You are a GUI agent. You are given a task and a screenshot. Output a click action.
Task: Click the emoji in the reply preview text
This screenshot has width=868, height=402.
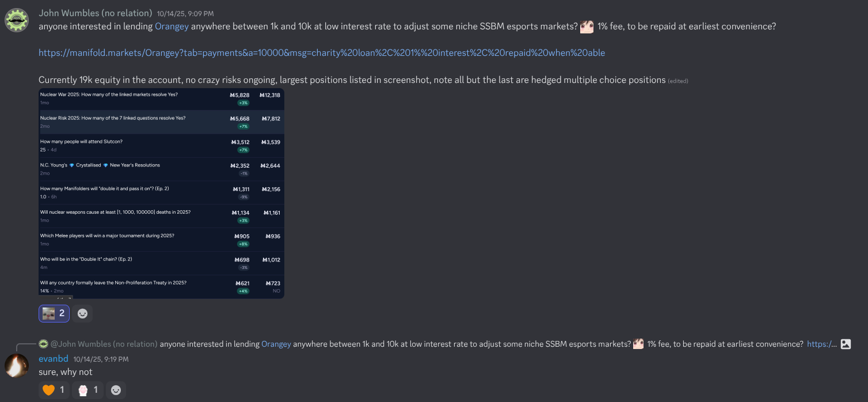tap(638, 344)
